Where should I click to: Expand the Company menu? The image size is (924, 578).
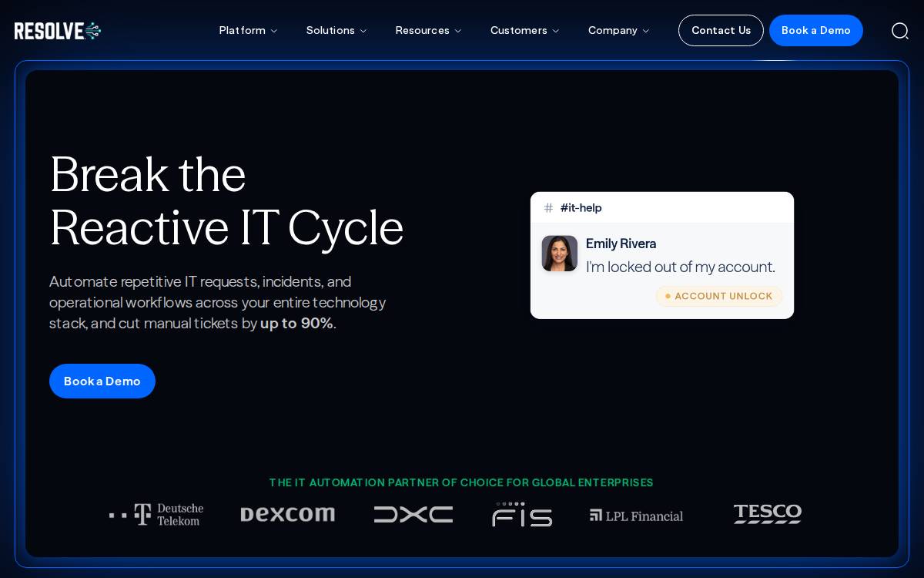[x=618, y=31]
